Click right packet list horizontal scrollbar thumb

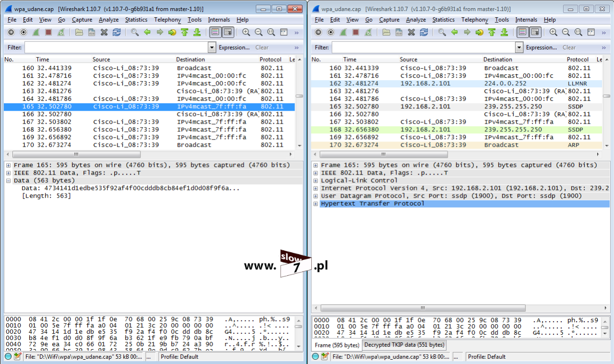tap(384, 154)
